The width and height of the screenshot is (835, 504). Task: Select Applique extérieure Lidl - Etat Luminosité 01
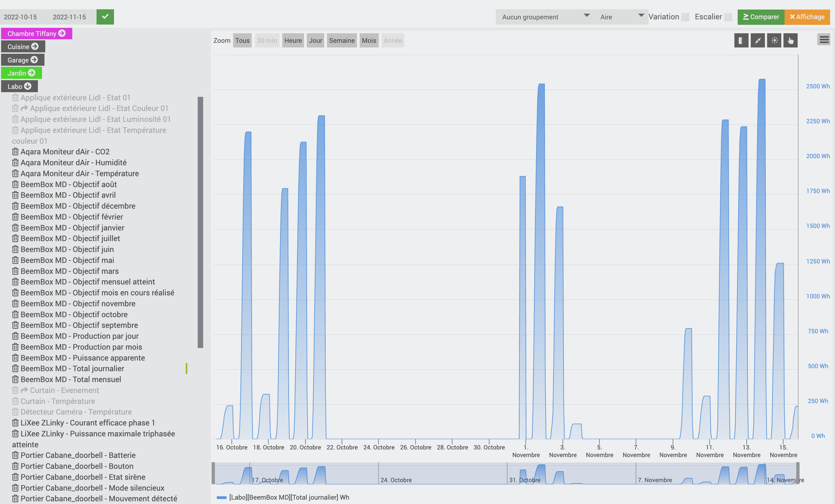95,119
